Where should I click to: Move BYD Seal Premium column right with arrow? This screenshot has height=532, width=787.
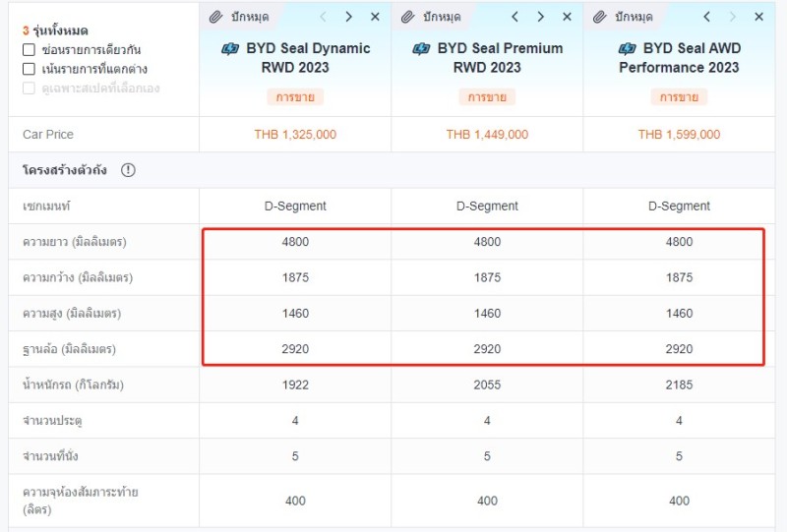[x=540, y=17]
